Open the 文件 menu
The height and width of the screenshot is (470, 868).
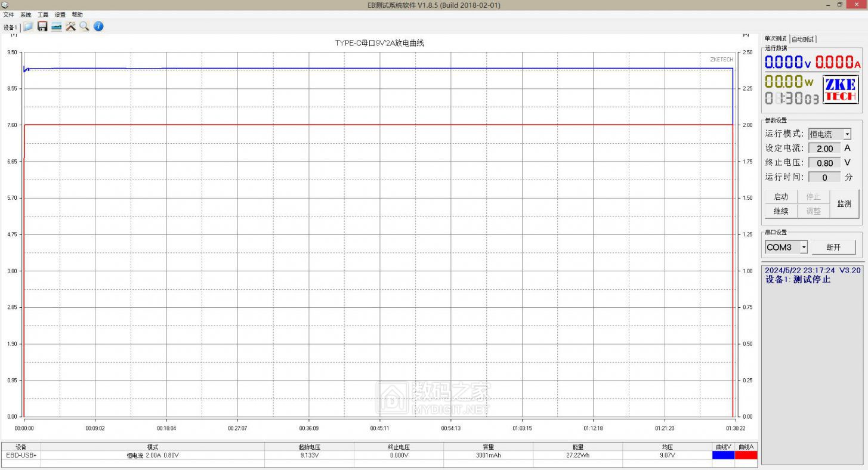coord(8,15)
